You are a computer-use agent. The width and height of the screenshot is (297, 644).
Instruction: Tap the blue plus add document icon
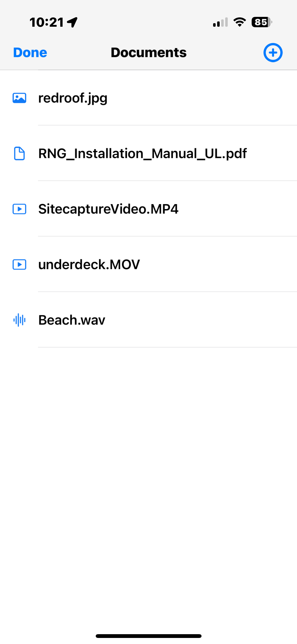click(x=273, y=52)
